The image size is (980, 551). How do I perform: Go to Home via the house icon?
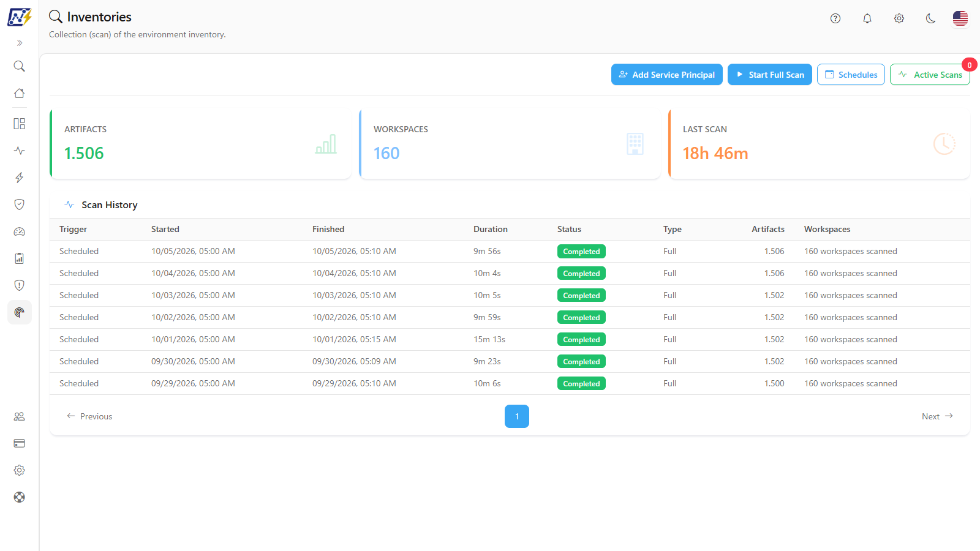pyautogui.click(x=20, y=93)
